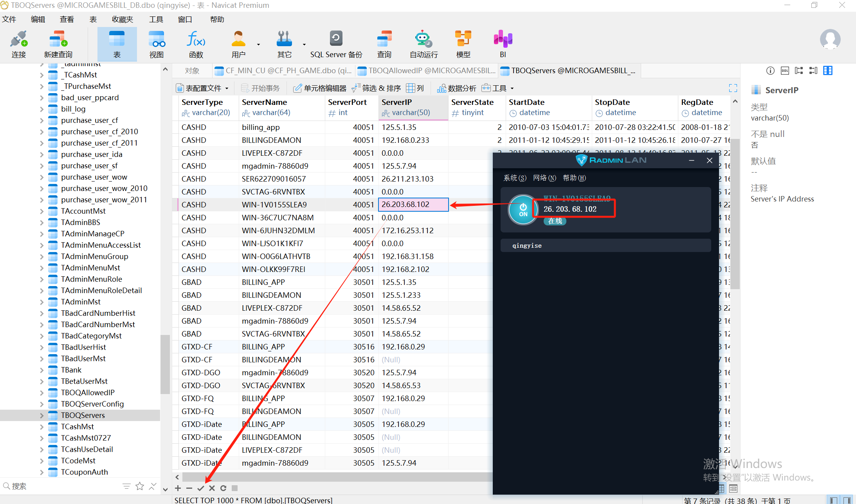This screenshot has height=504, width=856.
Task: Toggle fullscreen focus mode icon above grid
Action: coord(733,88)
